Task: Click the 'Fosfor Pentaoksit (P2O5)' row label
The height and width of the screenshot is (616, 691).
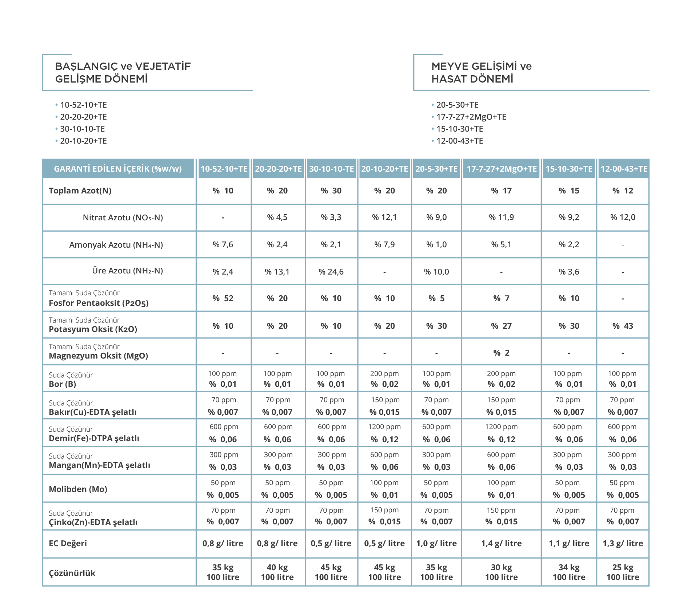Action: point(99,303)
